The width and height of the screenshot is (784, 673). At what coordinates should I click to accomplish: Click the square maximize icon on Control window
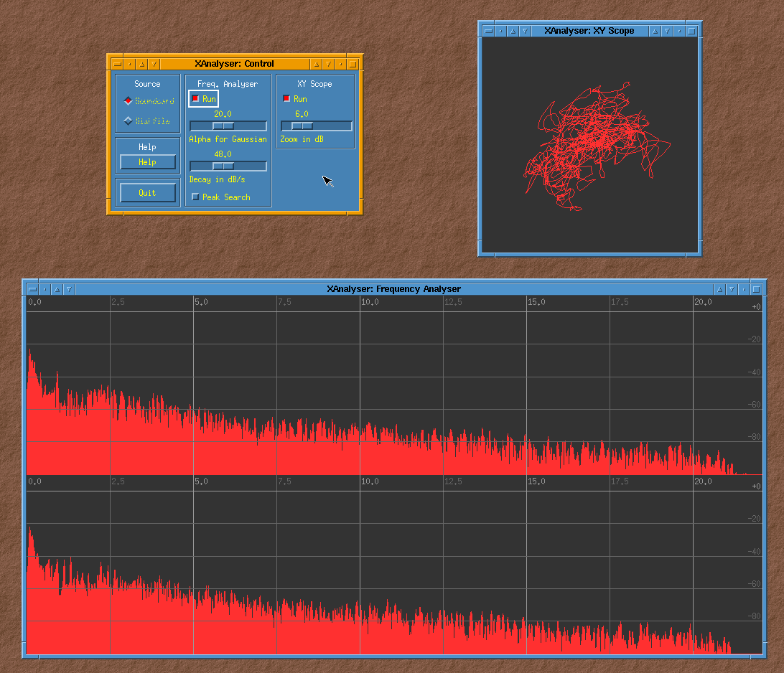(353, 64)
